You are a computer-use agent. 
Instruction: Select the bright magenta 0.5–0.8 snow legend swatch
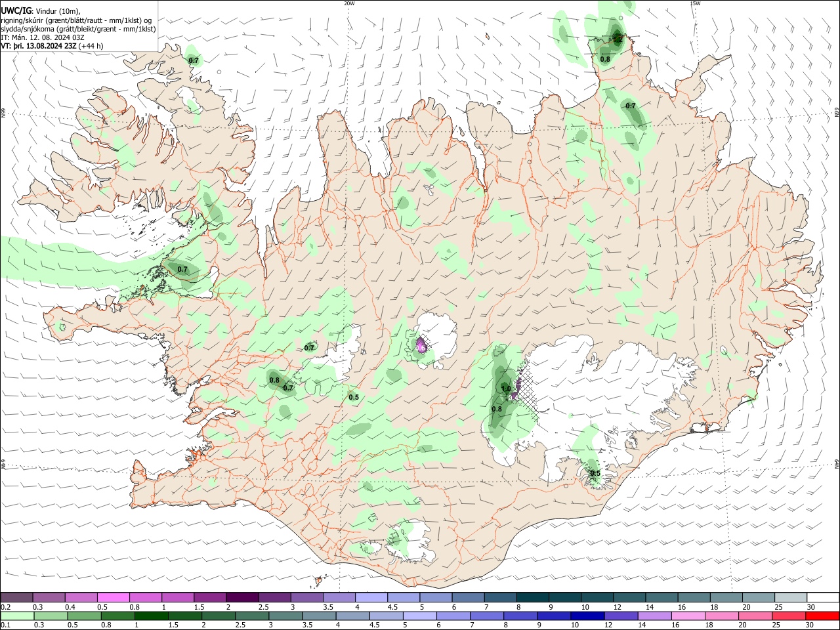coord(114,598)
